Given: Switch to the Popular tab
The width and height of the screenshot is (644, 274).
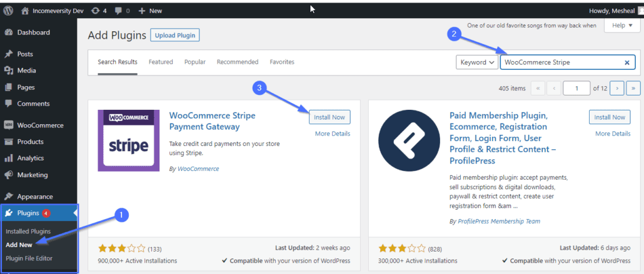Looking at the screenshot, I should click(x=194, y=62).
